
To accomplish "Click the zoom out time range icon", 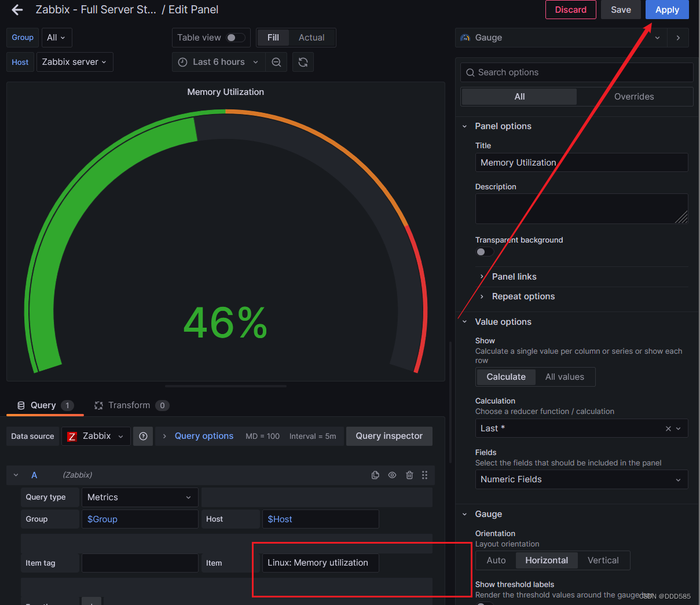I will click(x=277, y=62).
